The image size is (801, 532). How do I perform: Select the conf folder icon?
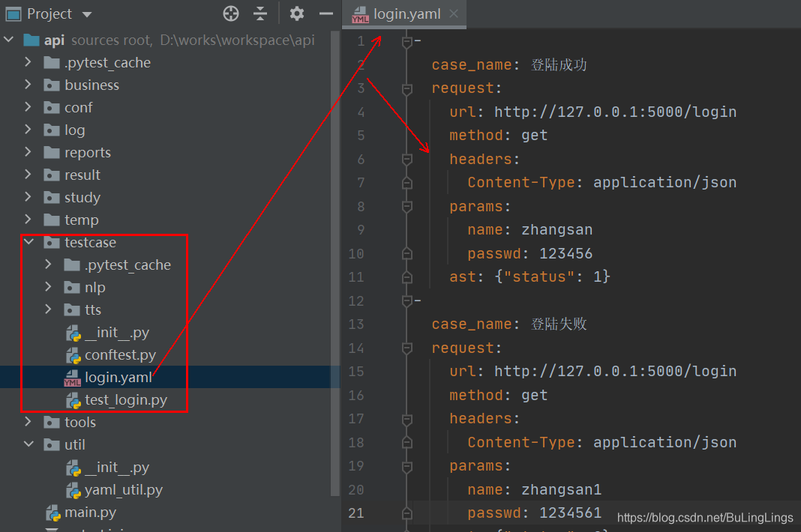pyautogui.click(x=52, y=107)
